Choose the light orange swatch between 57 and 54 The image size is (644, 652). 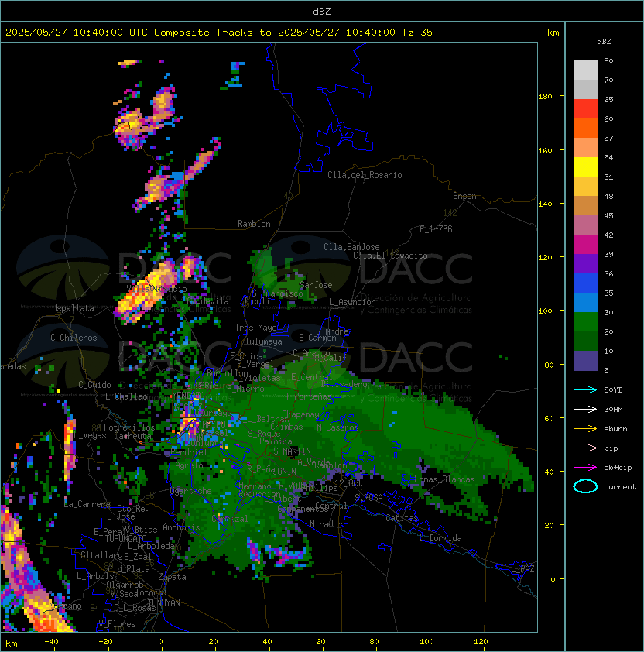585,148
